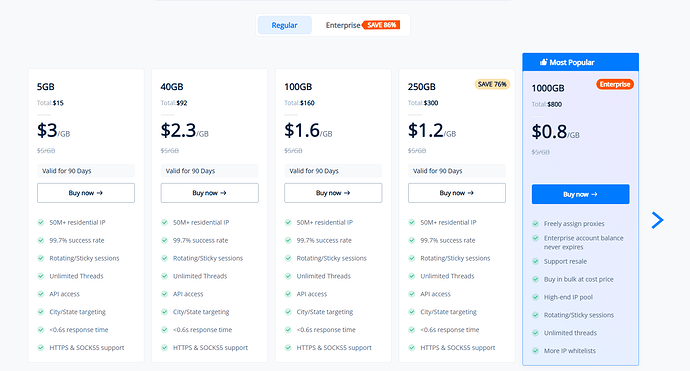This screenshot has width=690, height=371.
Task: Click the 40GB plan title
Action: click(172, 87)
